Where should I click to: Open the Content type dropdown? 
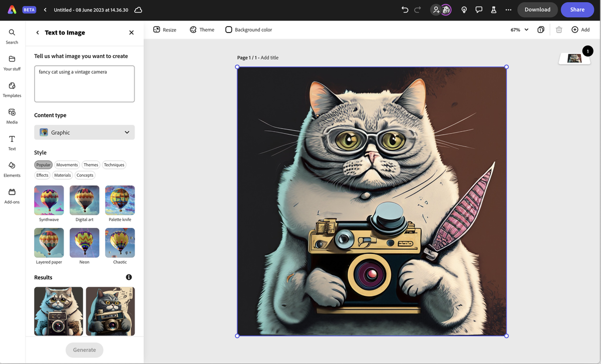84,132
